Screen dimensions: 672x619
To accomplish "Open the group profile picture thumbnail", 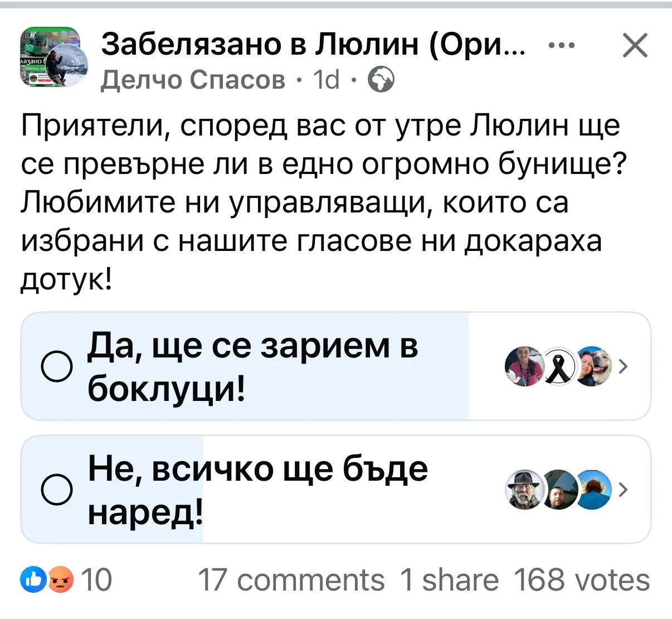I will pyautogui.click(x=54, y=59).
